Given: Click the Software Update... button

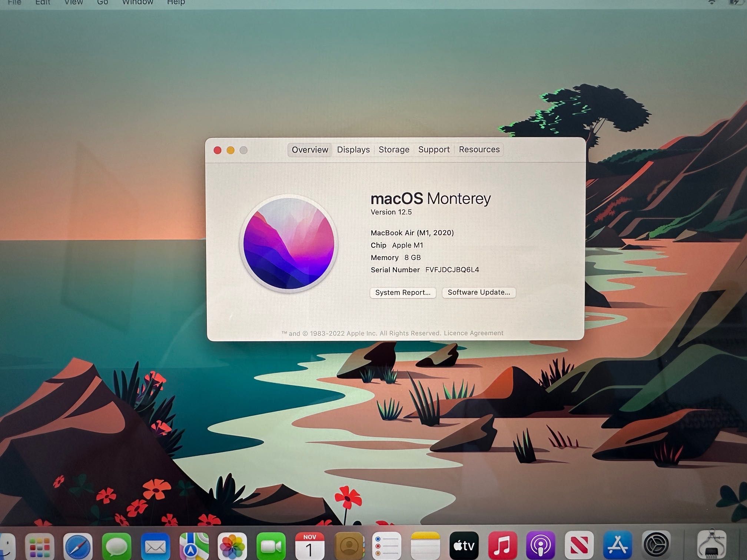Looking at the screenshot, I should tap(479, 292).
